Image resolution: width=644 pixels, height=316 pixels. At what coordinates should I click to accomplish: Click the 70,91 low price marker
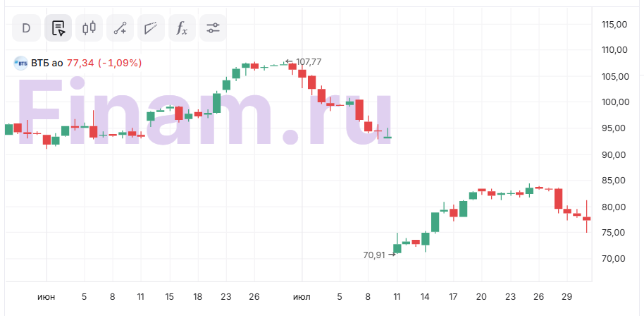[x=374, y=255]
